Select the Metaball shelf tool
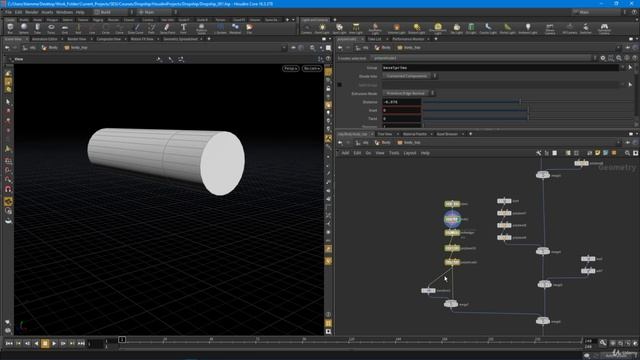640x360 pixels. click(x=235, y=29)
